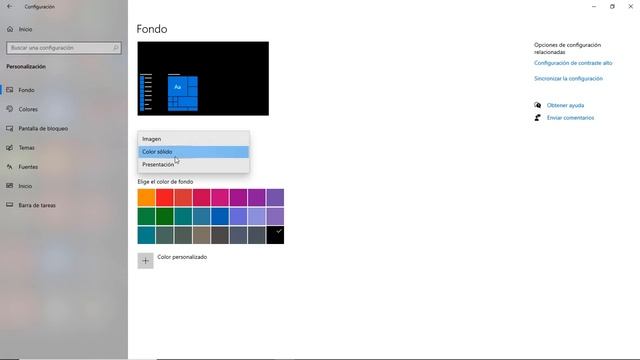Restore down the Configuración window

(x=612, y=7)
